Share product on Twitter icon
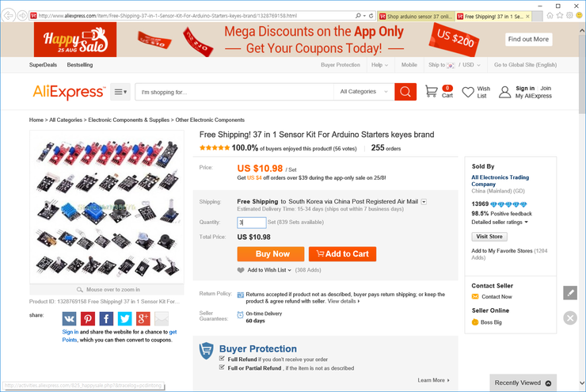Screen dimensions: 586x392 [124, 318]
